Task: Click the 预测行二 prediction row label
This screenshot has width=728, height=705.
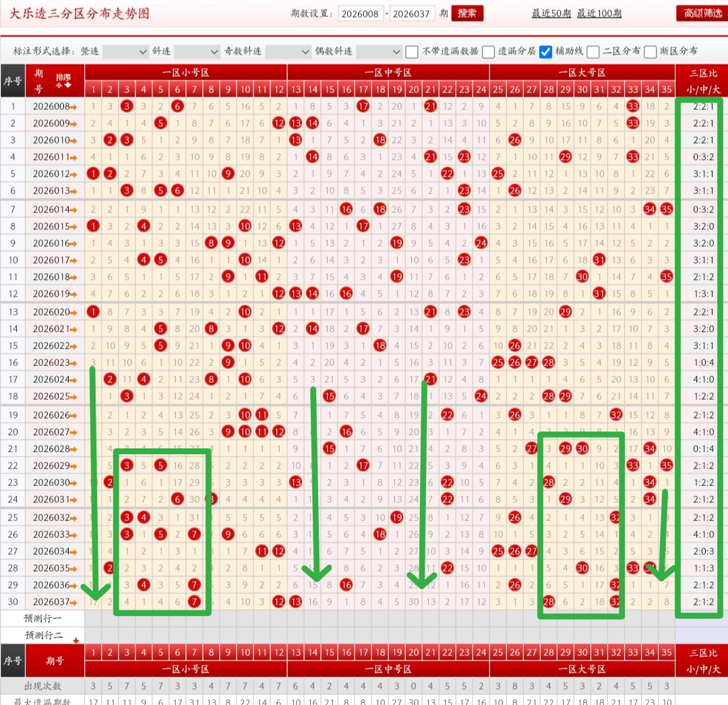Action: (42, 636)
